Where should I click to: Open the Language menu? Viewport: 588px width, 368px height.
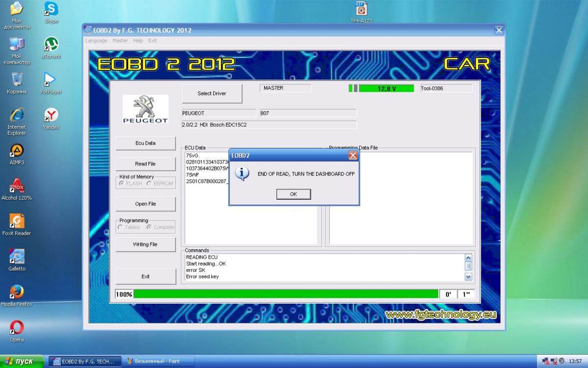tap(96, 41)
